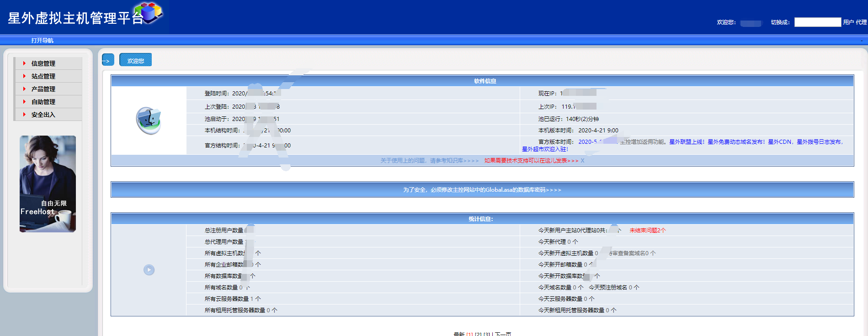This screenshot has height=336, width=868.
Task: Click the 总代理用户数量 statistic label
Action: point(224,242)
